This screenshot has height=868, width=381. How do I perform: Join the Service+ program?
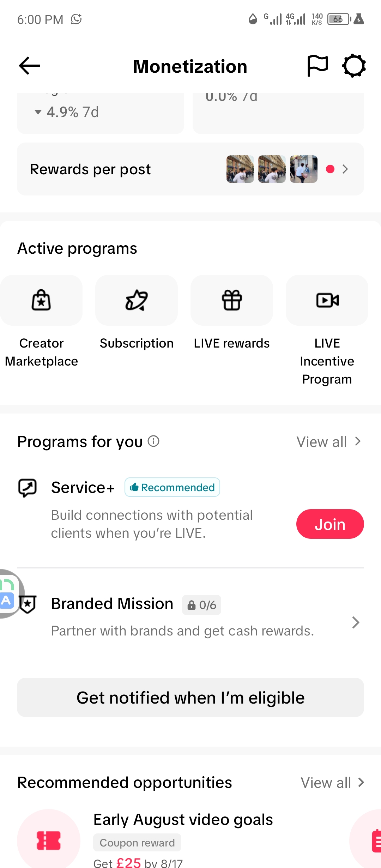330,524
